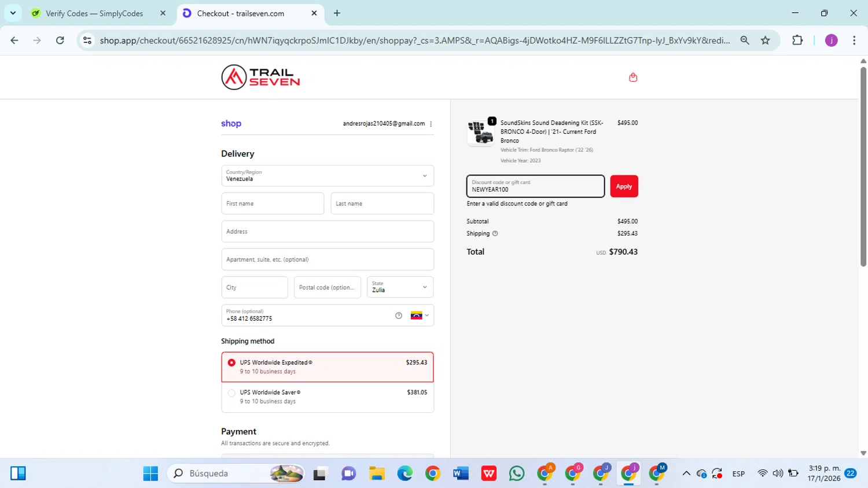Open the Country/Region dropdown
This screenshot has height=488, width=868.
328,176
